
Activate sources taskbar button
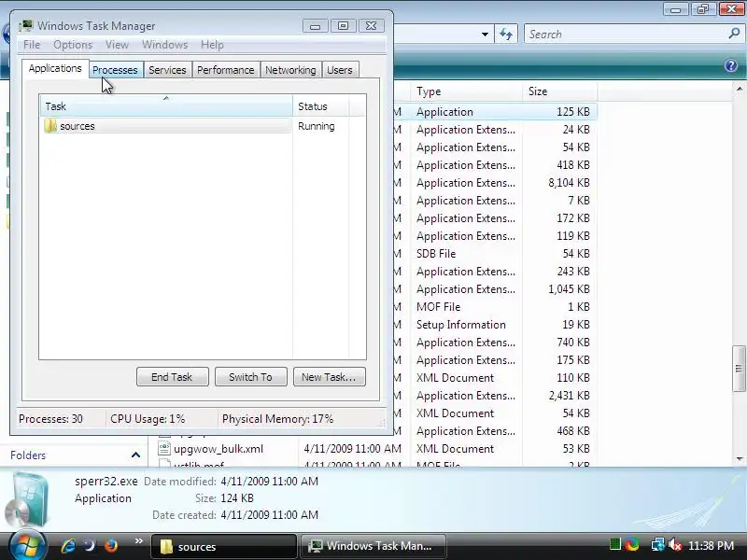pyautogui.click(x=223, y=546)
